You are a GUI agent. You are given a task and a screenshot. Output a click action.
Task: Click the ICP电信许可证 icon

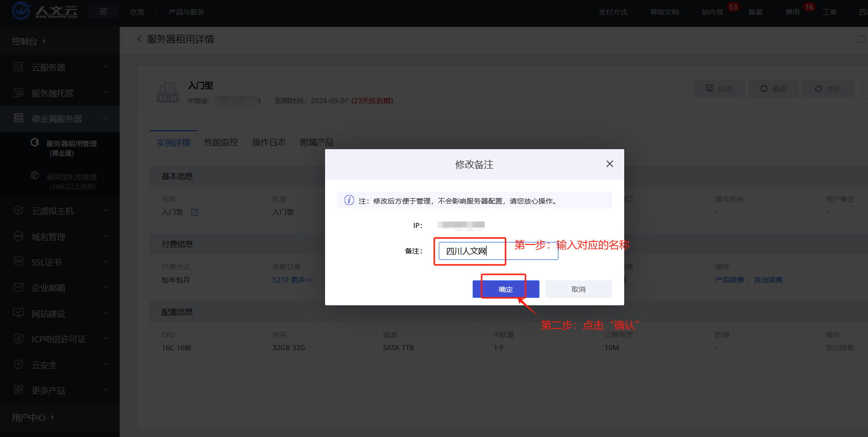pyautogui.click(x=18, y=339)
